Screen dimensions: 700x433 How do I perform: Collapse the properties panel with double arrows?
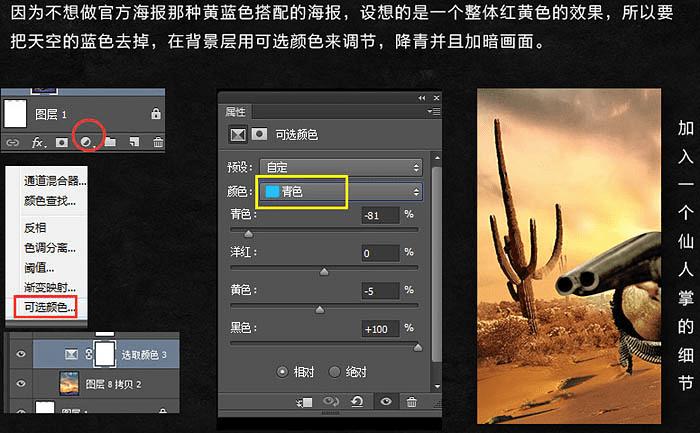421,98
